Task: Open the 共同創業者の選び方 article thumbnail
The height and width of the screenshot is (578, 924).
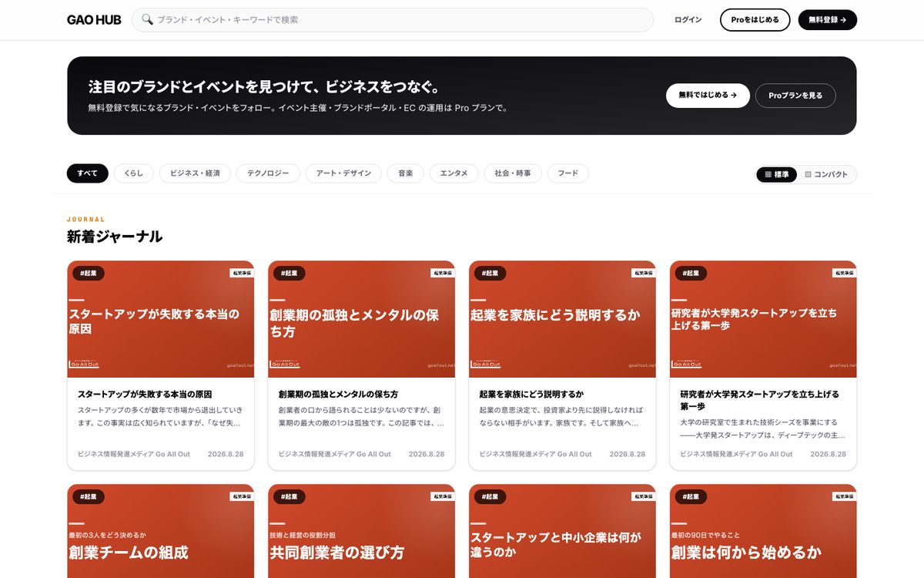Action: pyautogui.click(x=362, y=531)
